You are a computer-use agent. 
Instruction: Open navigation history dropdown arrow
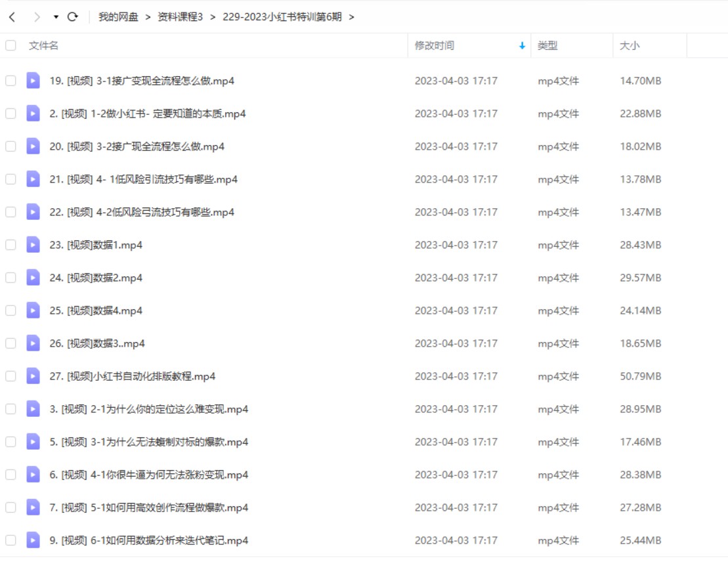click(56, 17)
